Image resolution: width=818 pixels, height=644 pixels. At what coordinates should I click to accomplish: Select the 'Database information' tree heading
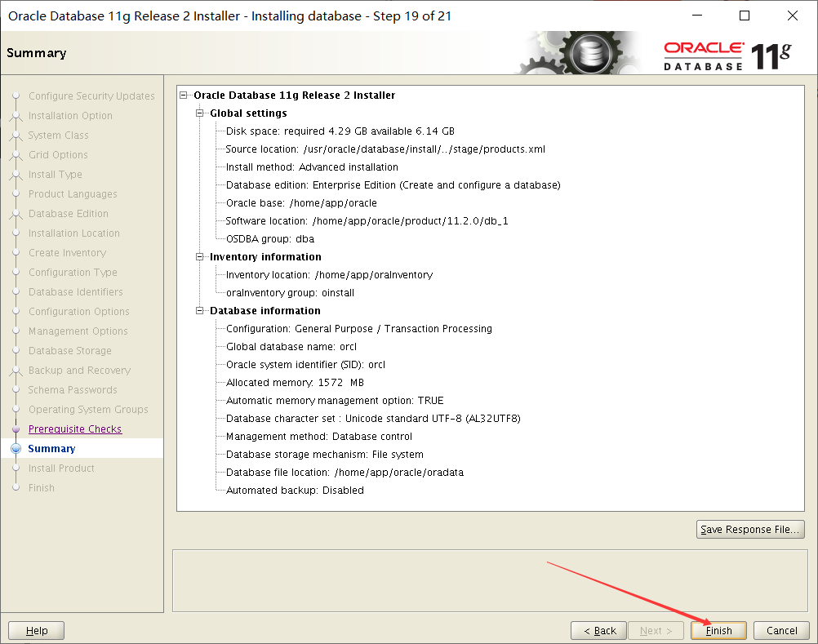265,311
